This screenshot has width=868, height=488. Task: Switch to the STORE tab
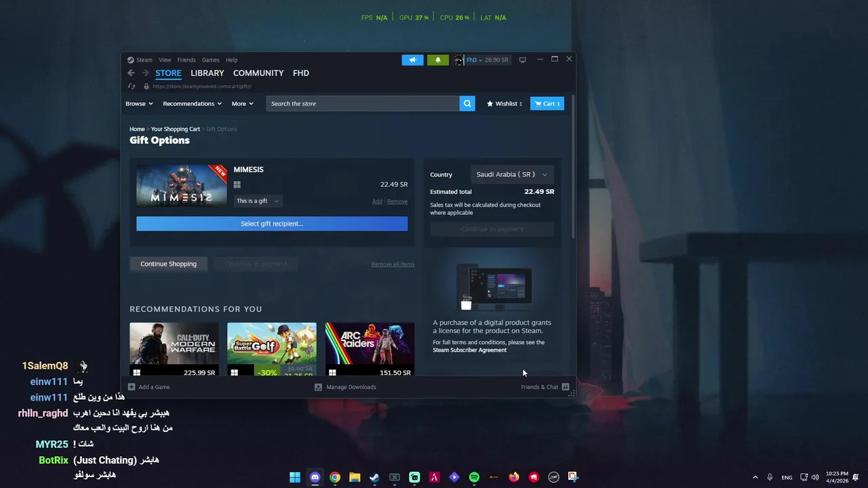[168, 73]
